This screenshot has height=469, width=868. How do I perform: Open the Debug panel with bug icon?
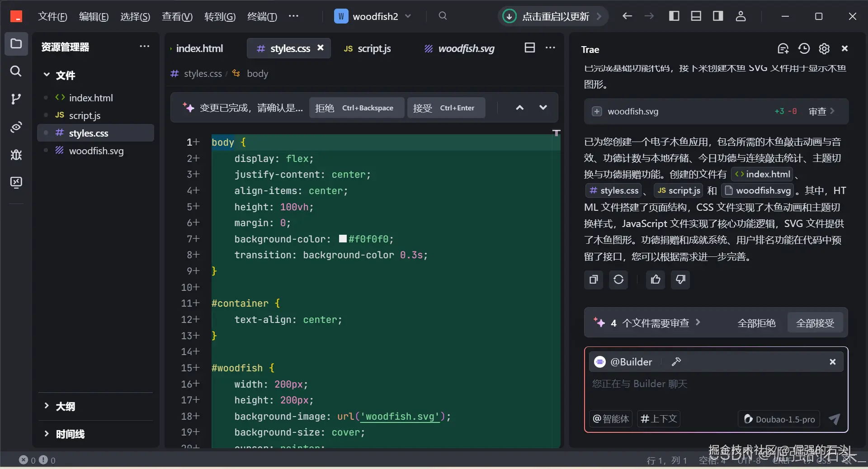coord(16,155)
